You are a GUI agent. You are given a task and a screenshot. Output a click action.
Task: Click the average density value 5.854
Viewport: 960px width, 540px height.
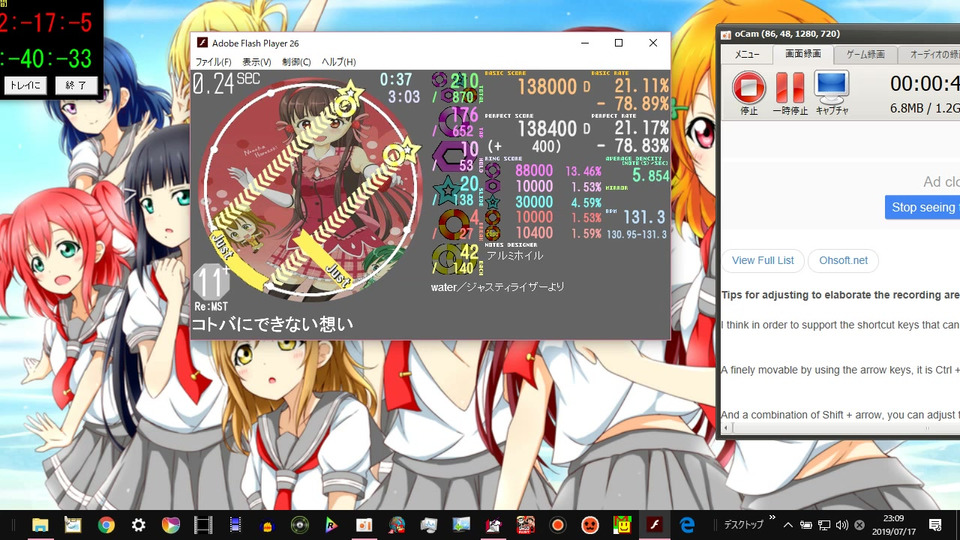[x=650, y=176]
